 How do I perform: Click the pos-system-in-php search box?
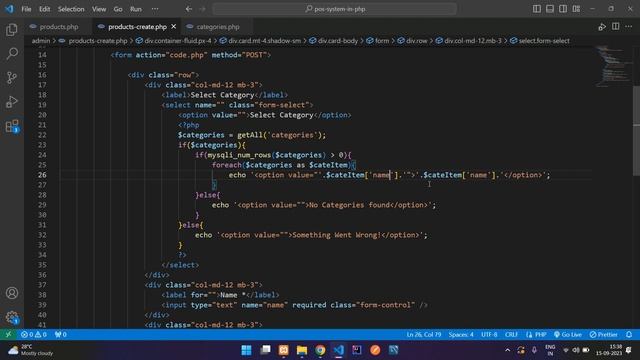click(x=335, y=9)
